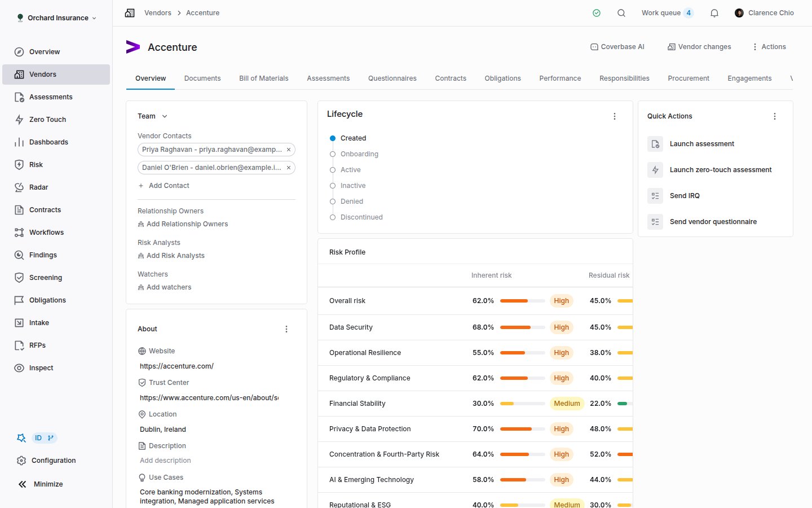812x508 pixels.
Task: Select the Denied lifecycle stage
Action: tap(346, 202)
